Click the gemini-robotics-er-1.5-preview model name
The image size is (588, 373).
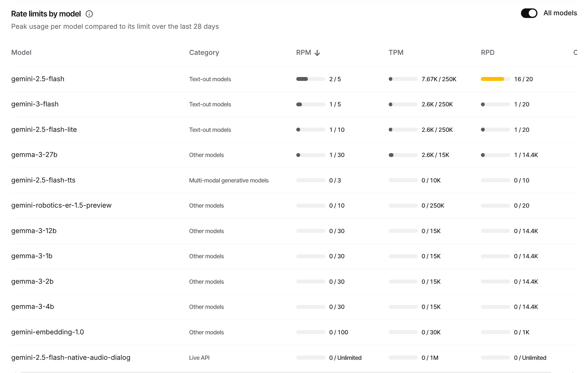click(x=61, y=206)
